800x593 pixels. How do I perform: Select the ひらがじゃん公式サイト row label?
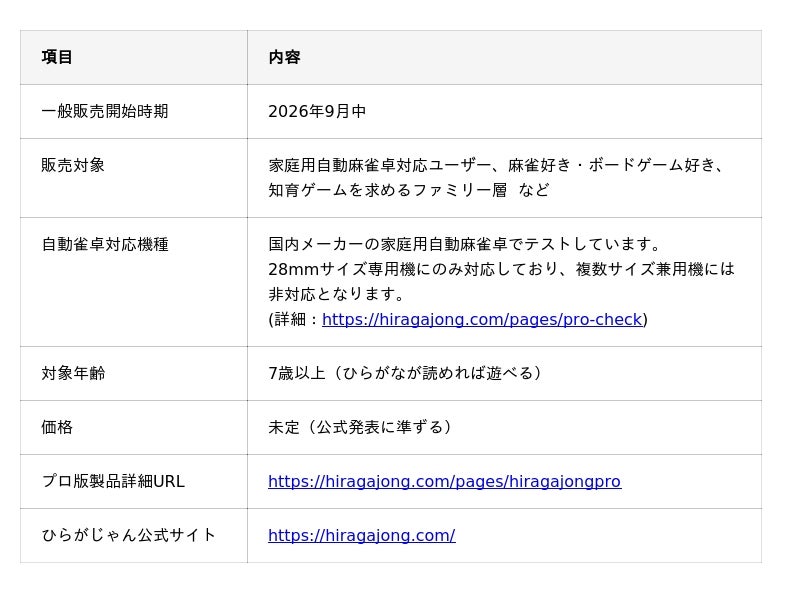pyautogui.click(x=129, y=535)
